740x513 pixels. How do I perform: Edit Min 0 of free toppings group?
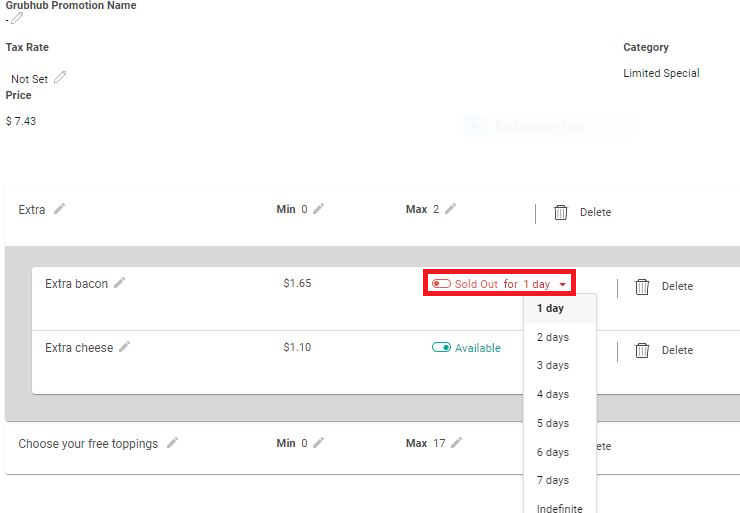coord(318,443)
